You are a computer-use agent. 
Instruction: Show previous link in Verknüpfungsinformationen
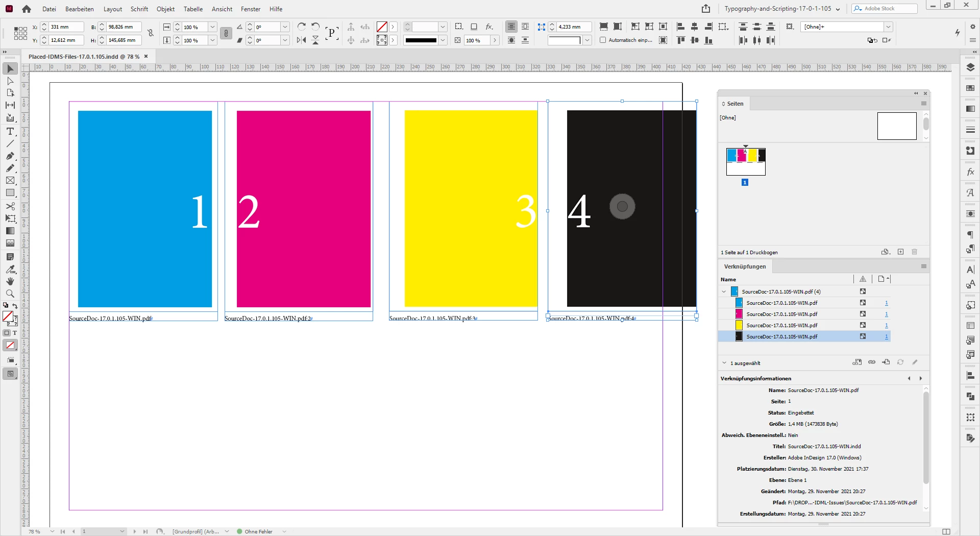pos(909,378)
